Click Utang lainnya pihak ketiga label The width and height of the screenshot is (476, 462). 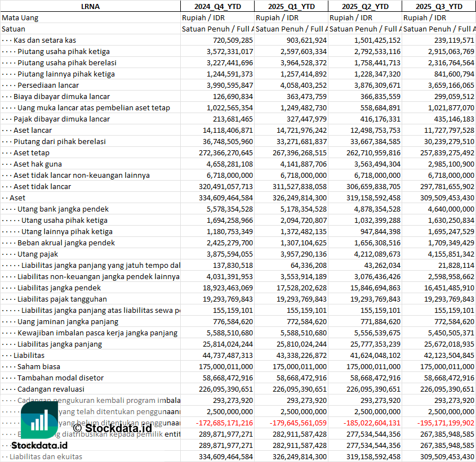[67, 231]
